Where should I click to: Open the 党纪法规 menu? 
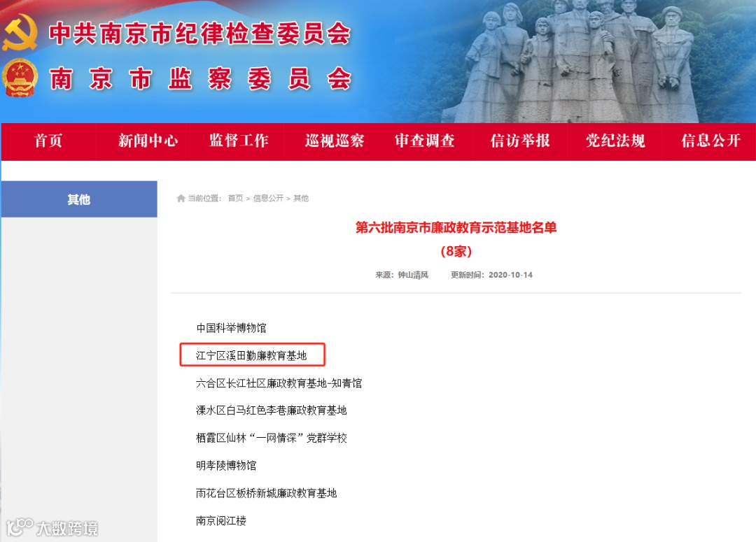point(615,141)
